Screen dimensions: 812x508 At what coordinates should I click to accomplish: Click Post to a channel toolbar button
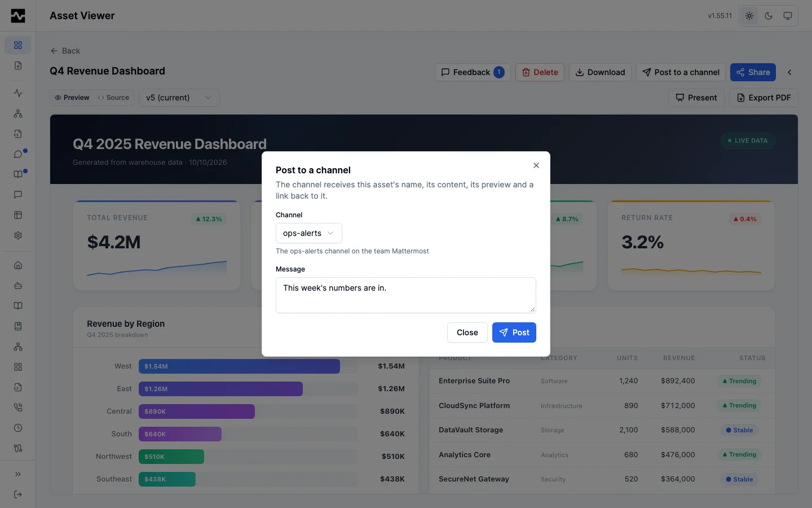(681, 72)
